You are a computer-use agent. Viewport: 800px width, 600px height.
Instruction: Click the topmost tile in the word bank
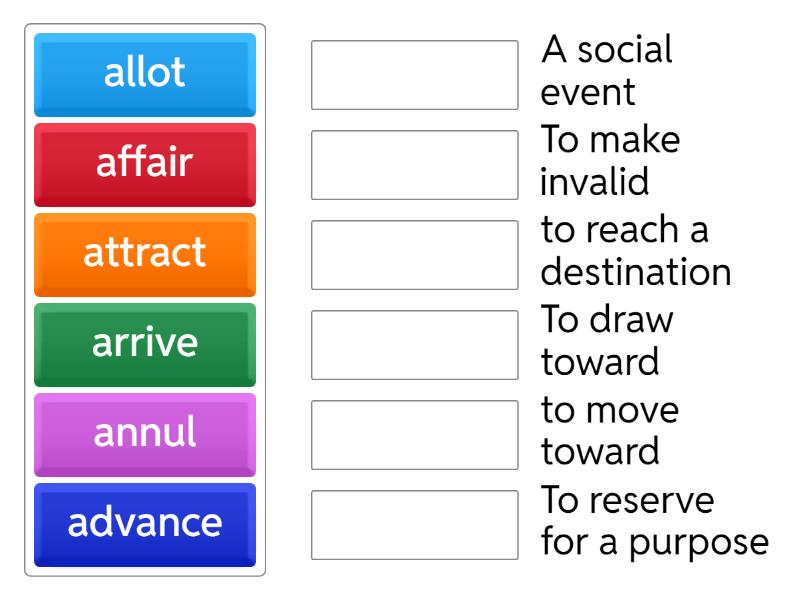pos(145,75)
